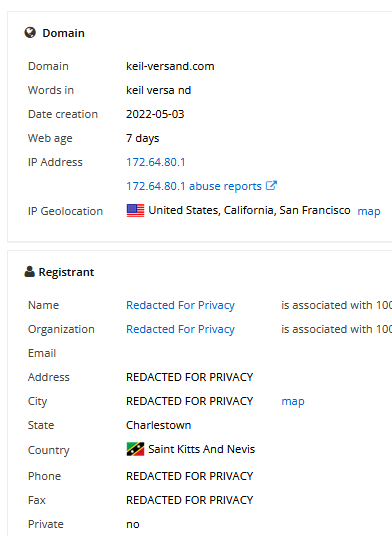Image resolution: width=392 pixels, height=536 pixels.
Task: Select the 'keil versa nd' words value
Action: click(x=159, y=90)
